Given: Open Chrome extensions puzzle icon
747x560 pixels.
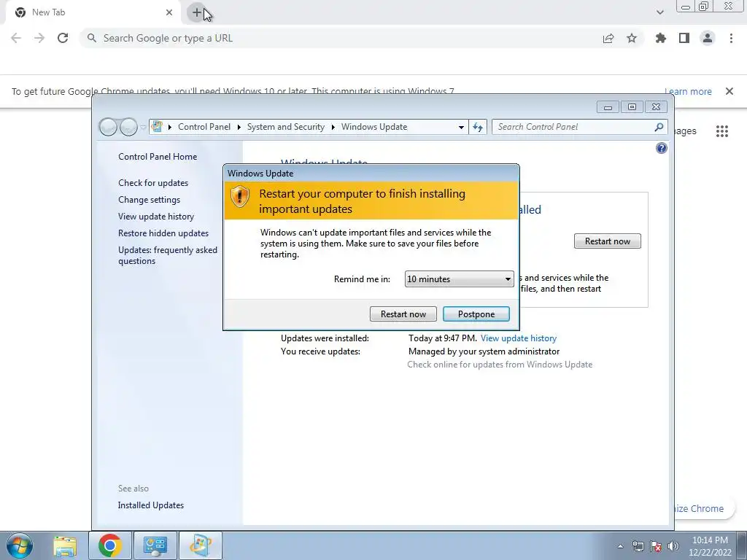Looking at the screenshot, I should pyautogui.click(x=661, y=38).
